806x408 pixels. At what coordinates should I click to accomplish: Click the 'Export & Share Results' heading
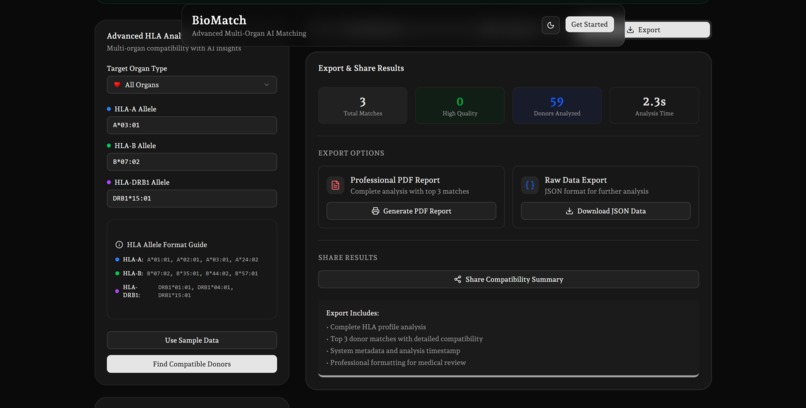point(361,68)
